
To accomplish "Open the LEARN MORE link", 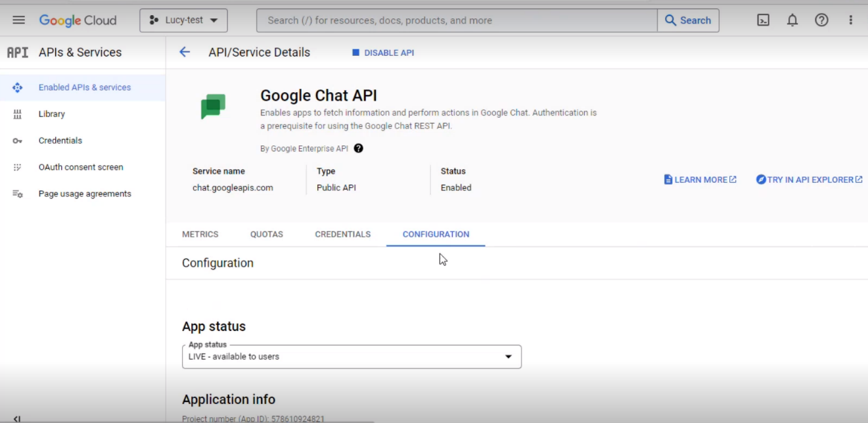I will (x=700, y=180).
